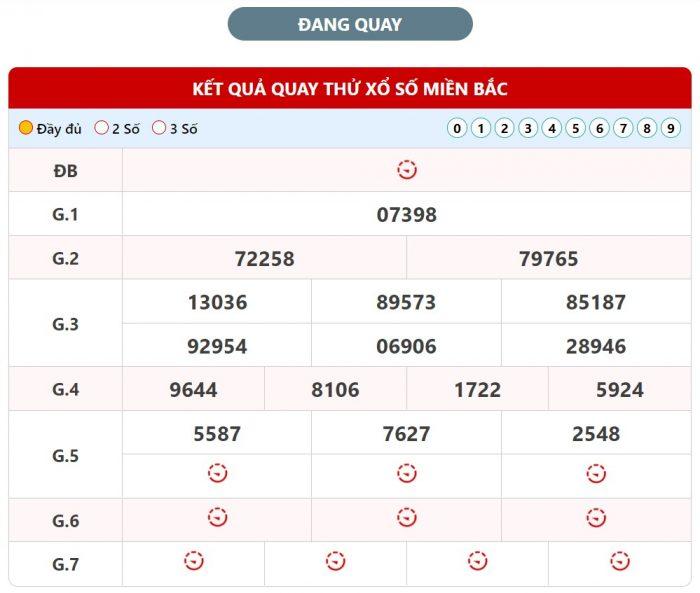
Task: Filter by digit 0 circle
Action: [x=457, y=129]
